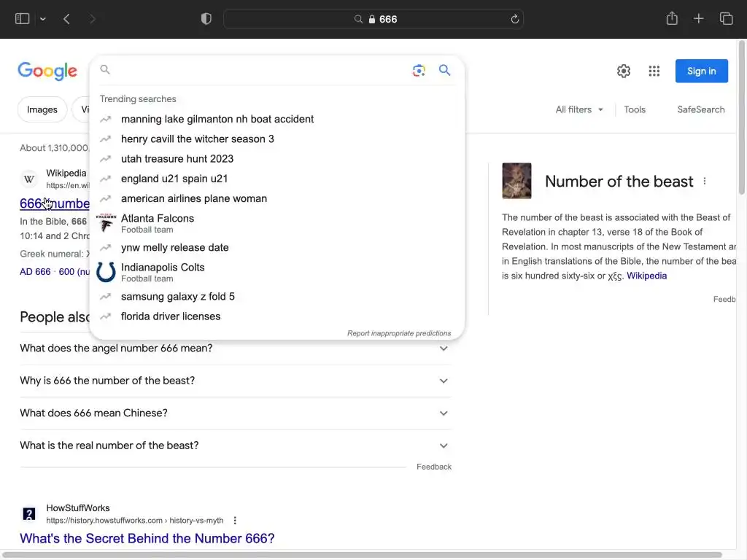Click Report inappropriate predictions link
Image resolution: width=747 pixels, height=560 pixels.
[x=399, y=333]
